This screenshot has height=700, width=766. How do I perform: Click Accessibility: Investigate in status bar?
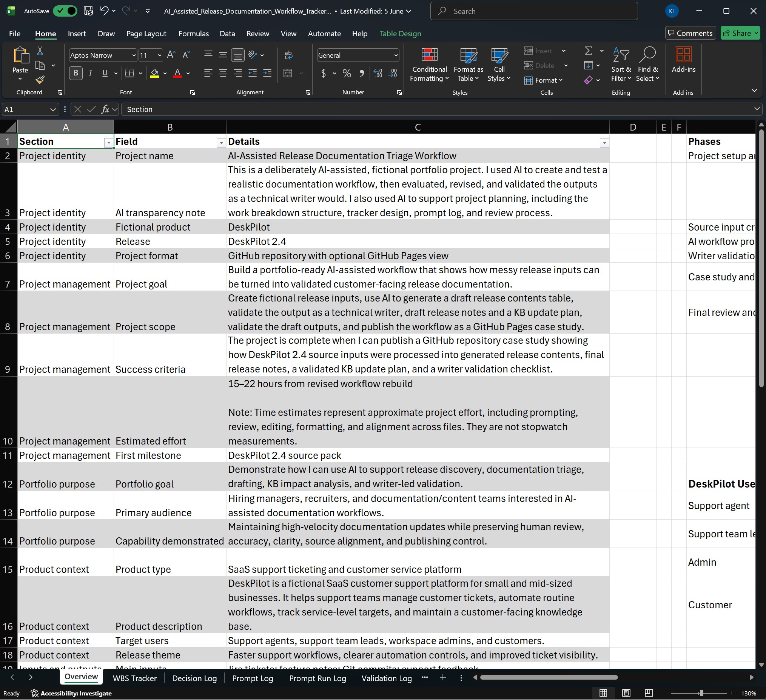(71, 693)
